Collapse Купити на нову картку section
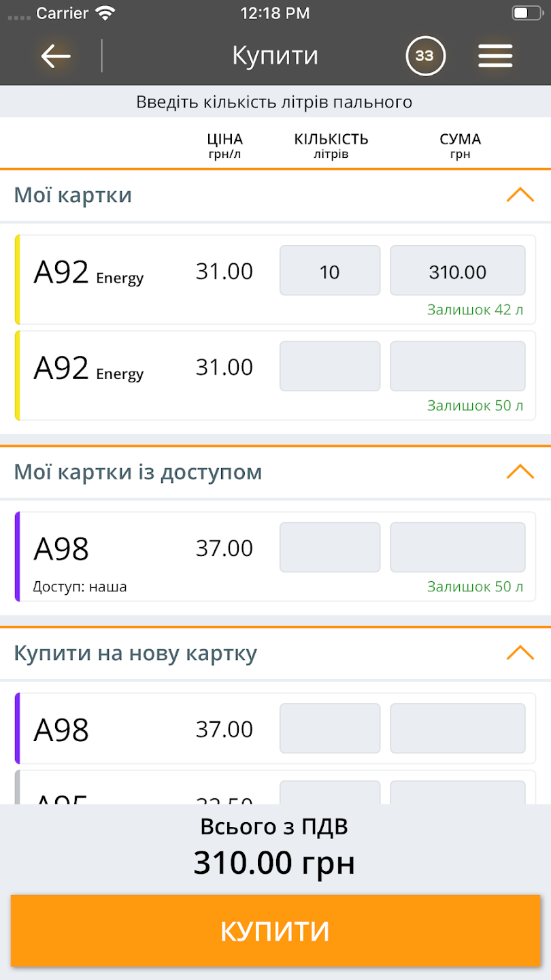 point(520,653)
